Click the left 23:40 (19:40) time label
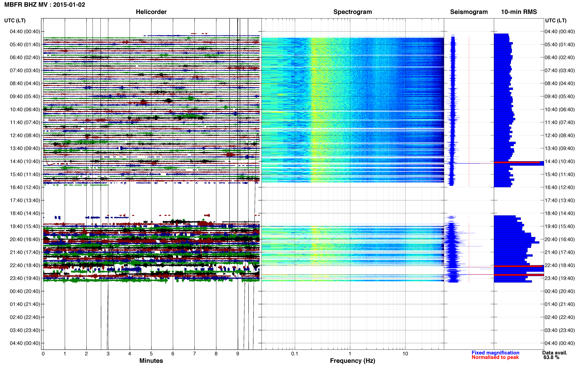This screenshot has width=588, height=368. 25,278
